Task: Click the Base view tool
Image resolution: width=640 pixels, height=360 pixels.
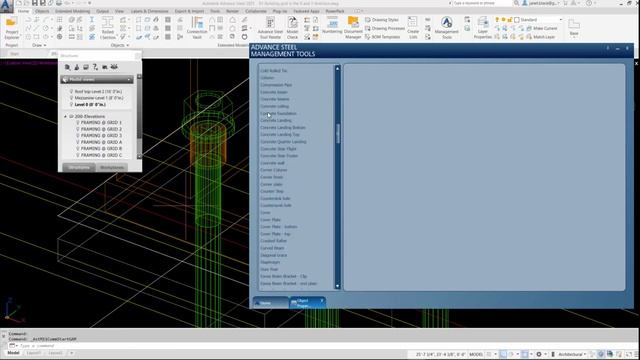Action: click(x=574, y=27)
